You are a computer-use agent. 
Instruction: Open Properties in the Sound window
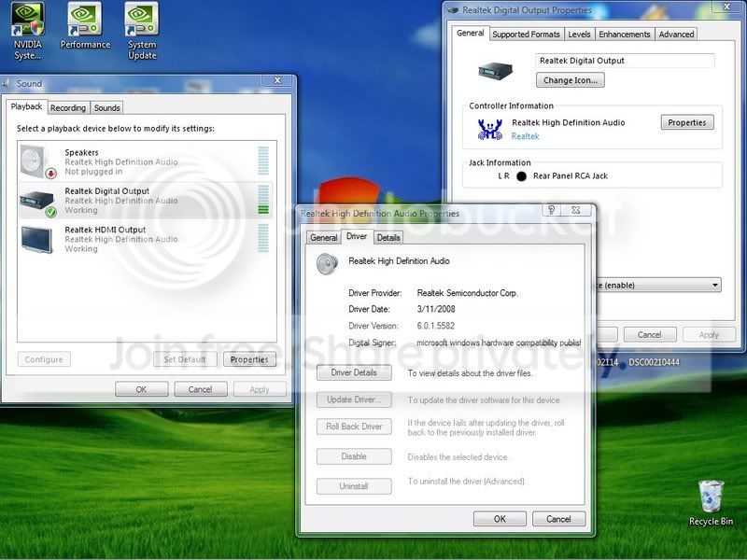249,359
